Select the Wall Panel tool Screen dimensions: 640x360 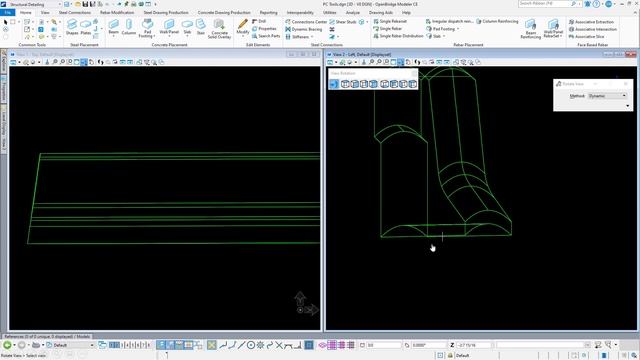[x=169, y=27]
